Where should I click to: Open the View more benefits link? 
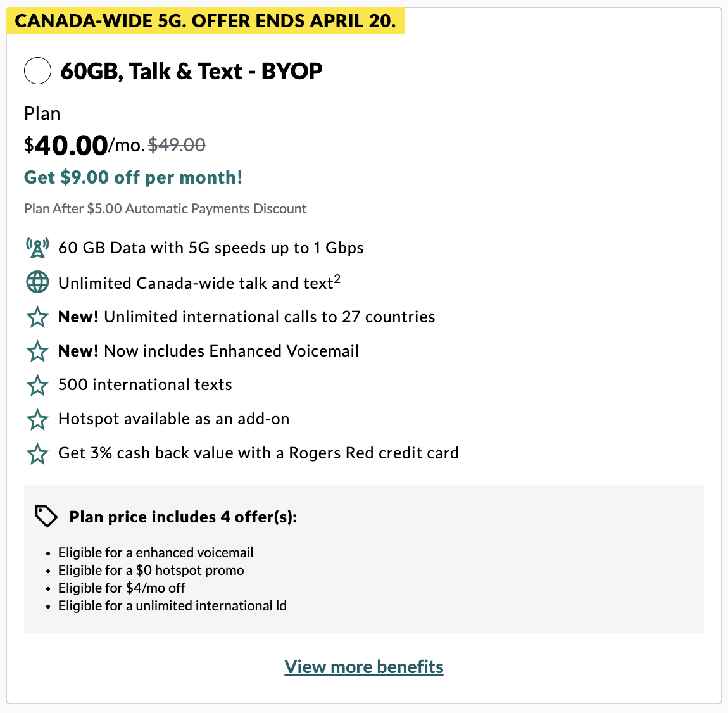coord(364,667)
